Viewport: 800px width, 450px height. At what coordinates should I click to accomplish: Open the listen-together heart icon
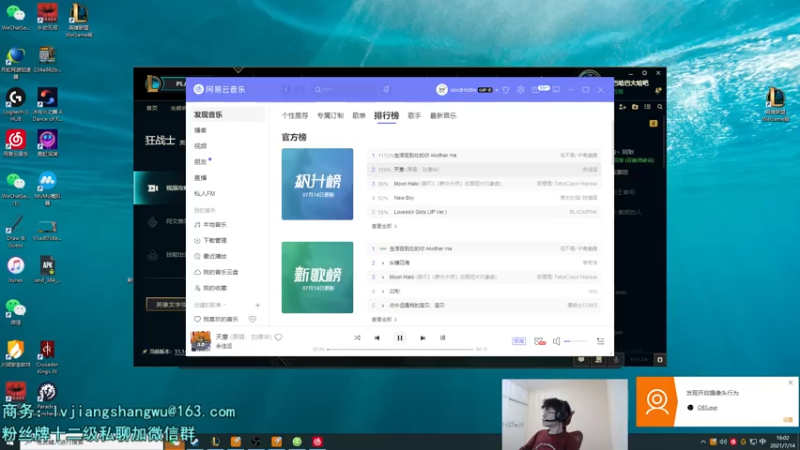(539, 341)
